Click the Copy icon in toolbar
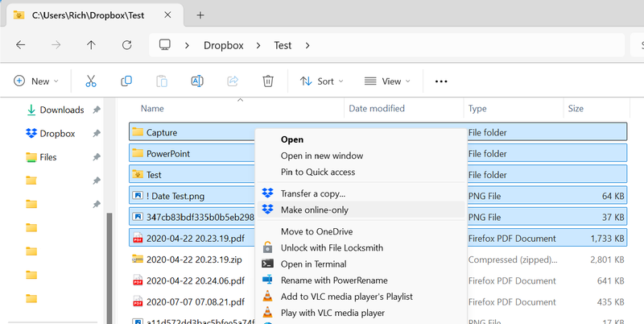The width and height of the screenshot is (644, 324). click(x=126, y=81)
